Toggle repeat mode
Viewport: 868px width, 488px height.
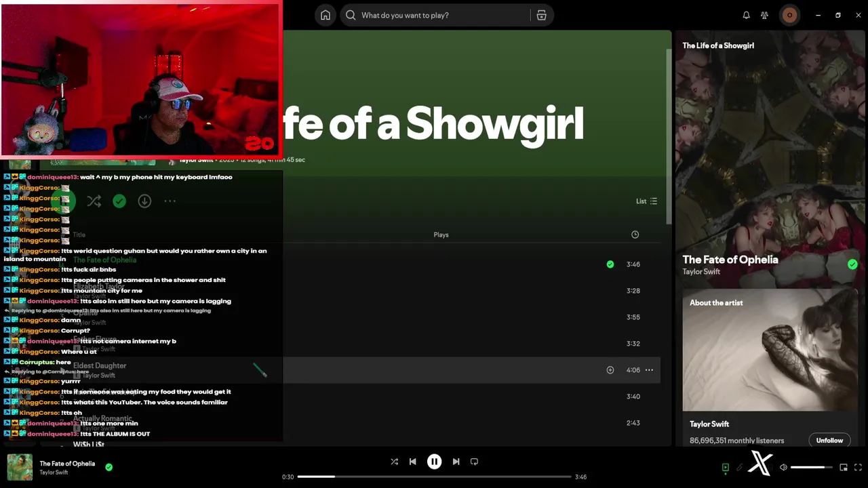tap(474, 462)
